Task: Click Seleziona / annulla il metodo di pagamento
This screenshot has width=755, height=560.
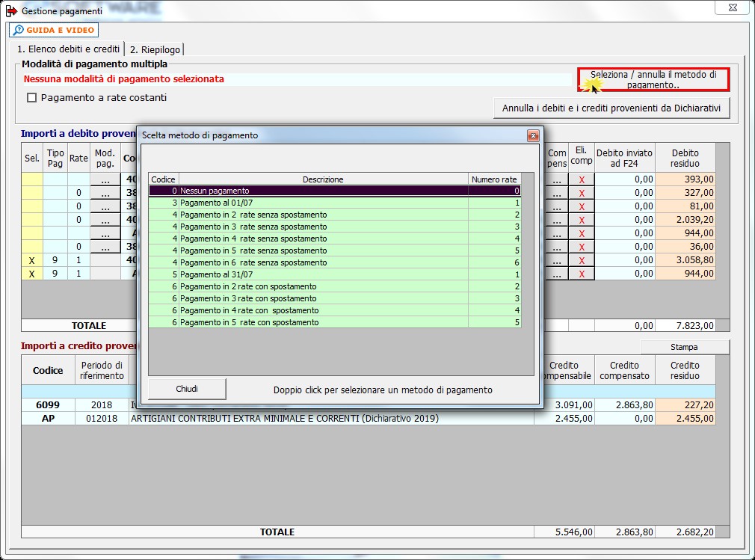Action: point(653,79)
